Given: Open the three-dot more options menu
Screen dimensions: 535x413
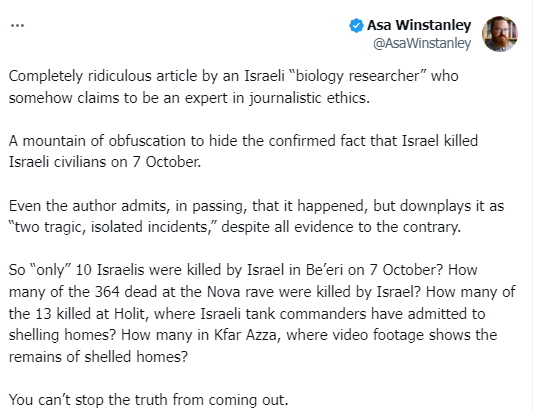Looking at the screenshot, I should [x=17, y=26].
